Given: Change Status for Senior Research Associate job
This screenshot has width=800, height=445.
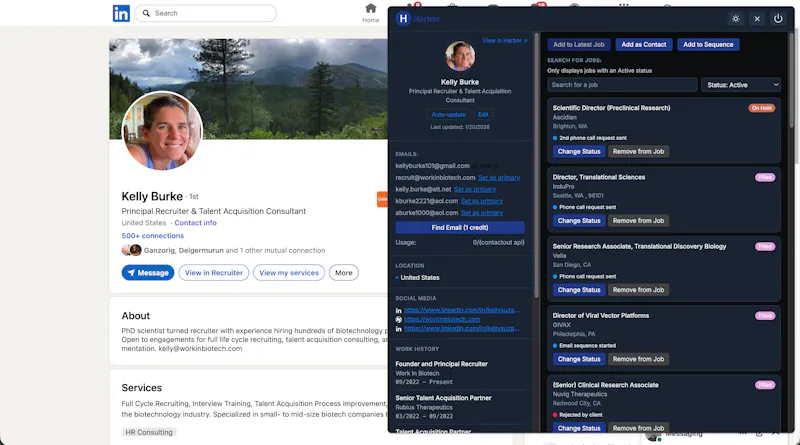Looking at the screenshot, I should 579,290.
